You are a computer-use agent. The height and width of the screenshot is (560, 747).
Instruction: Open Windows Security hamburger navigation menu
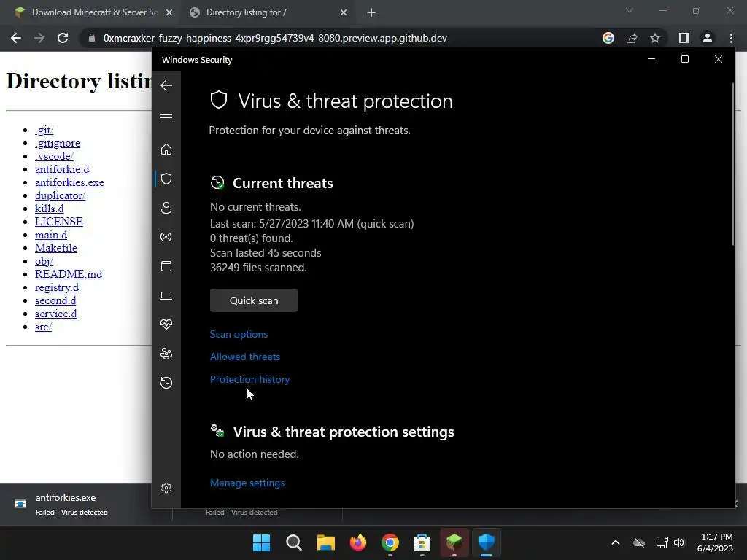coord(166,114)
